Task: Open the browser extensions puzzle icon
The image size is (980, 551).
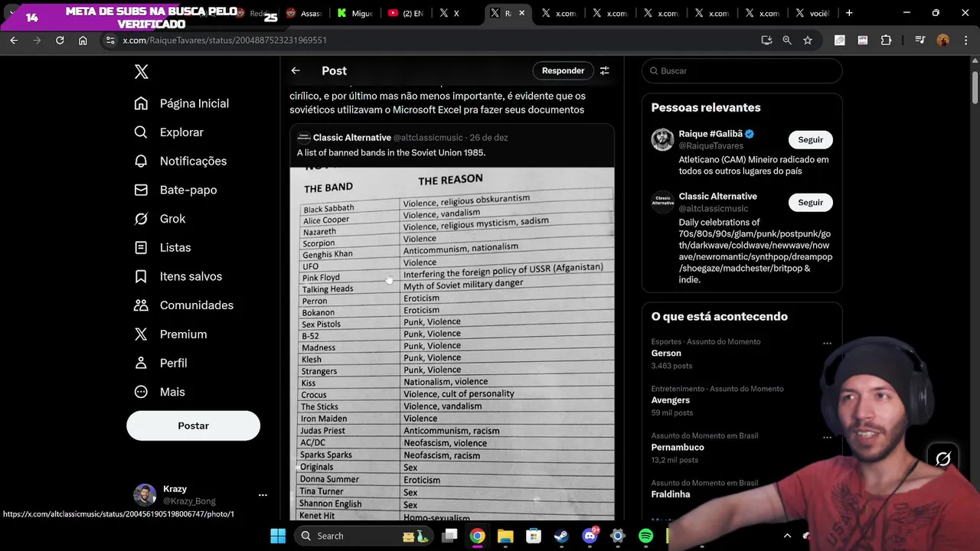Action: (887, 41)
